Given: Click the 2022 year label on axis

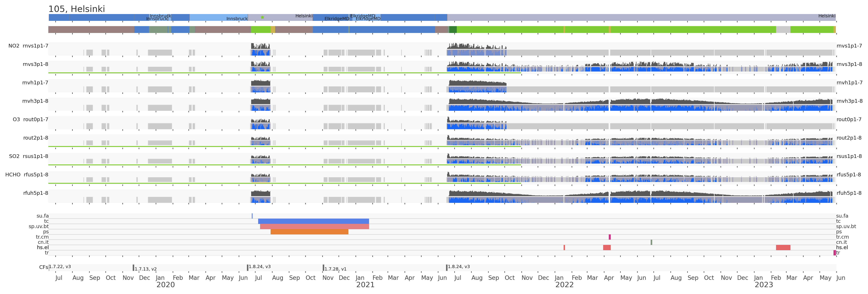Looking at the screenshot, I should pos(564,285).
